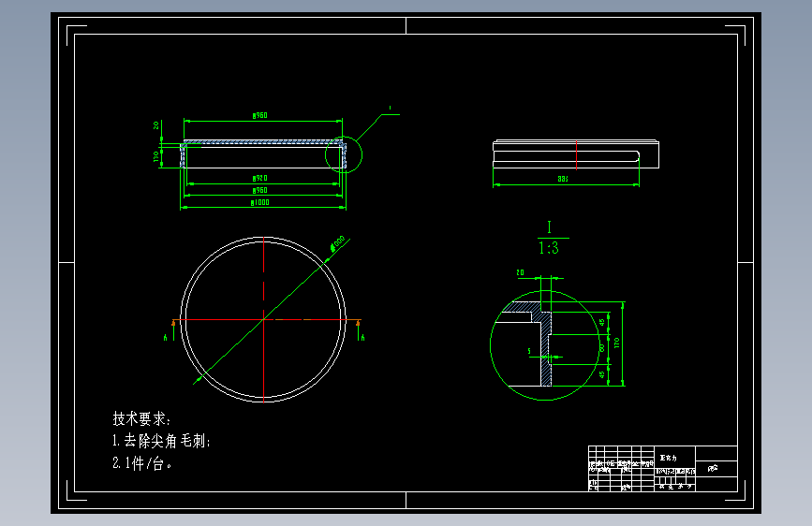Select the 5 thickness dimension in detail view
This screenshot has width=812, height=526.
coord(529,352)
